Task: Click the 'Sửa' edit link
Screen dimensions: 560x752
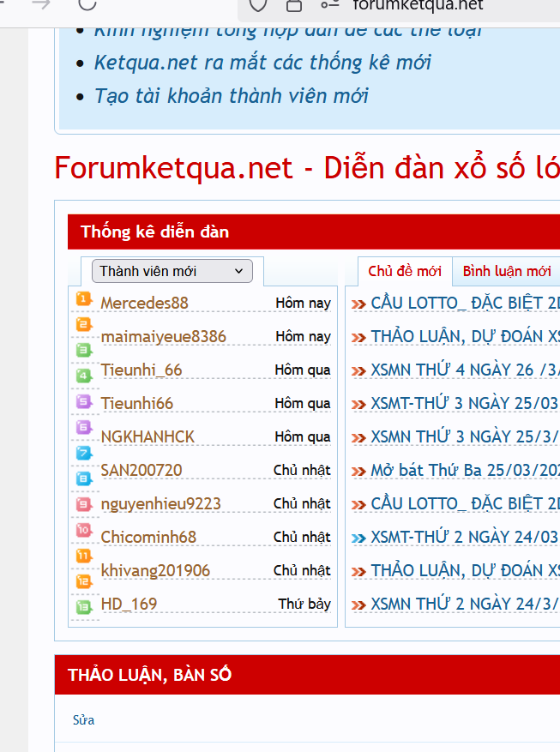Action: coord(83,720)
